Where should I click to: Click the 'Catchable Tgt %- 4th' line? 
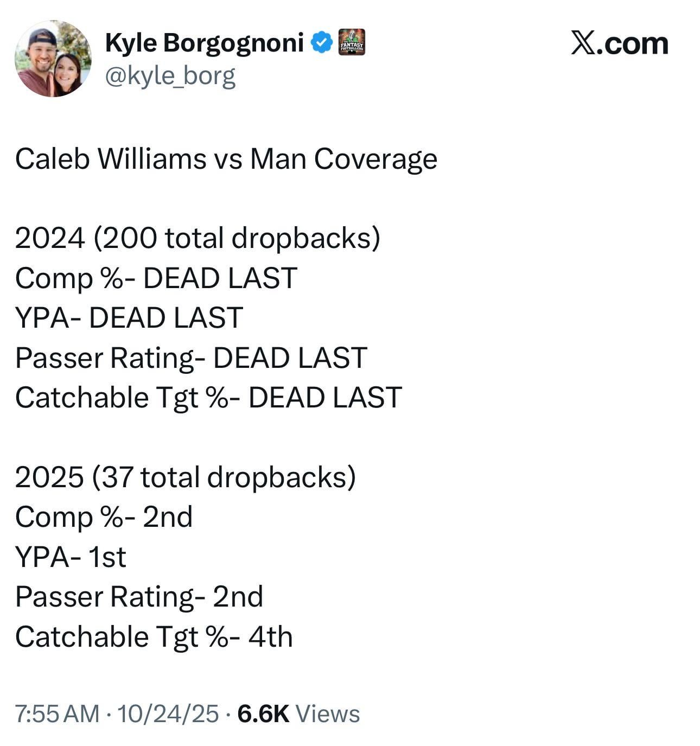pos(154,637)
